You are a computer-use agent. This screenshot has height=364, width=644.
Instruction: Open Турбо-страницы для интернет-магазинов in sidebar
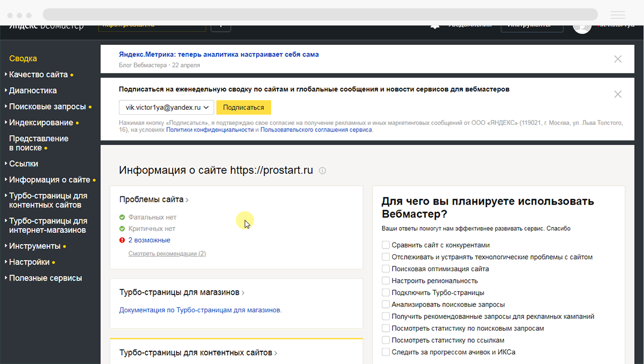click(x=48, y=225)
